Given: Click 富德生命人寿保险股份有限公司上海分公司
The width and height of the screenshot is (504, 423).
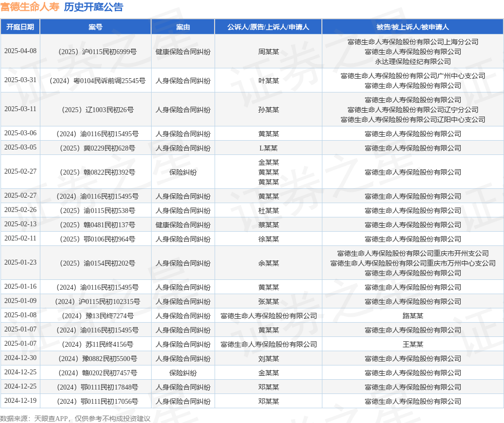Looking at the screenshot, I should click(413, 42).
